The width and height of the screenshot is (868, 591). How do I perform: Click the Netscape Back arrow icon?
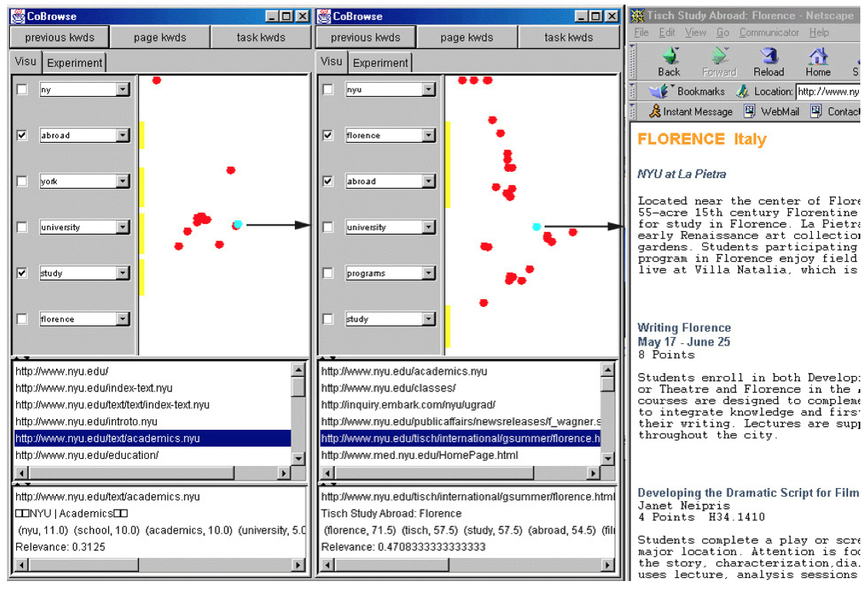pyautogui.click(x=669, y=57)
